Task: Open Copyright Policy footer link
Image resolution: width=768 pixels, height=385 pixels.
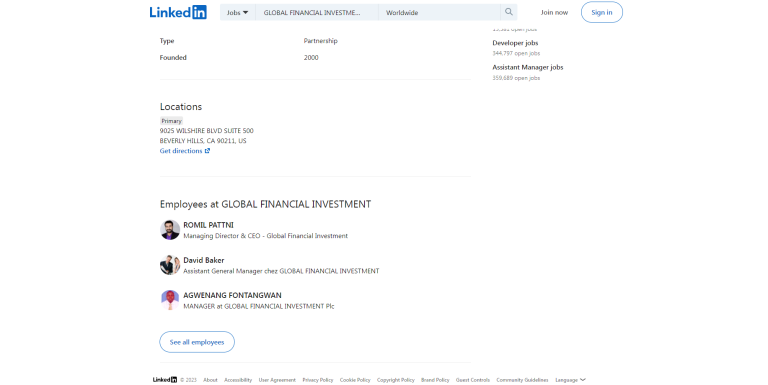Action: (x=396, y=380)
